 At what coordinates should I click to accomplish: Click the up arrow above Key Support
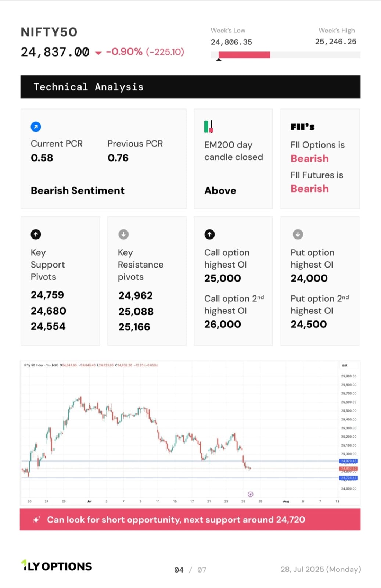[36, 234]
